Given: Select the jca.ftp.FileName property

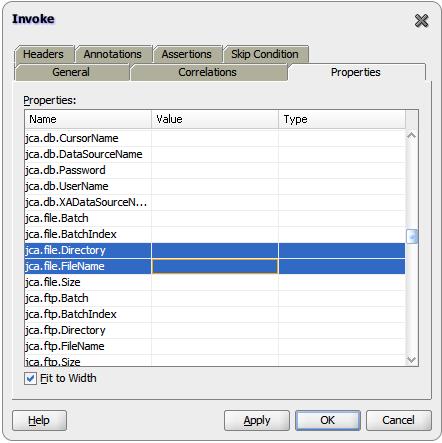Looking at the screenshot, I should point(215,346).
